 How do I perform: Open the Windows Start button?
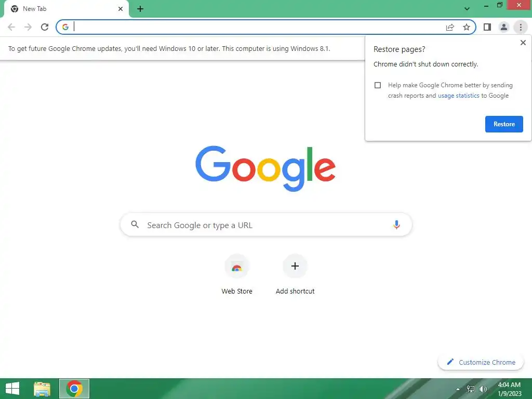[12, 389]
